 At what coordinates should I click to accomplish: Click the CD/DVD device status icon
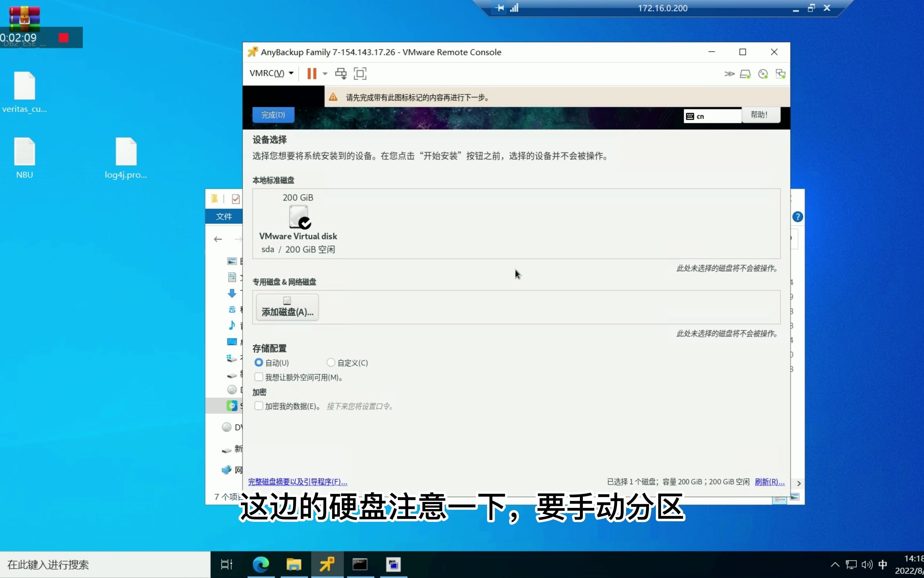point(763,74)
